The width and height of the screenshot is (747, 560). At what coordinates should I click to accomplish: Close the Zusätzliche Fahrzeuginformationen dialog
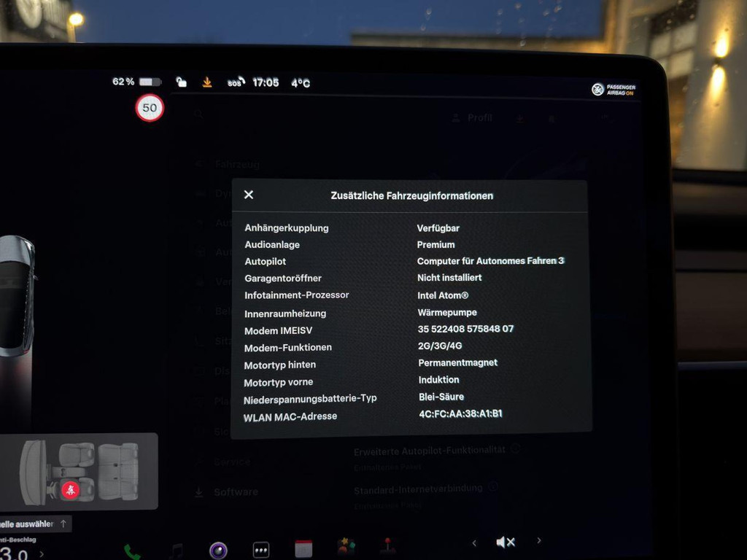coord(249,195)
